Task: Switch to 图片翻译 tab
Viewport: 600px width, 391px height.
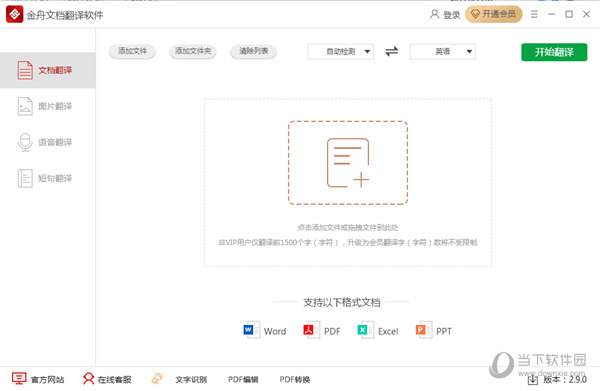Action: [47, 106]
